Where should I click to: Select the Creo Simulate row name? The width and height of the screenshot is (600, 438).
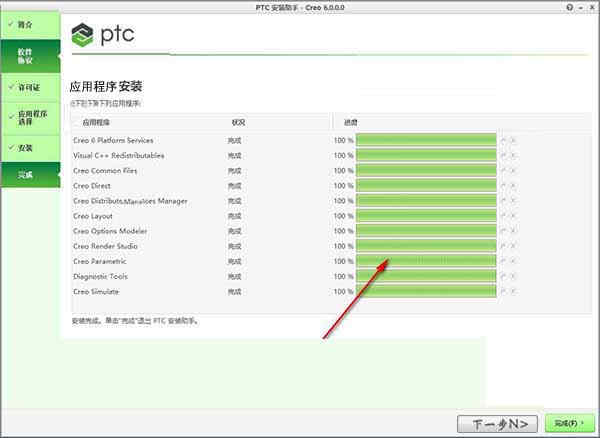point(96,291)
